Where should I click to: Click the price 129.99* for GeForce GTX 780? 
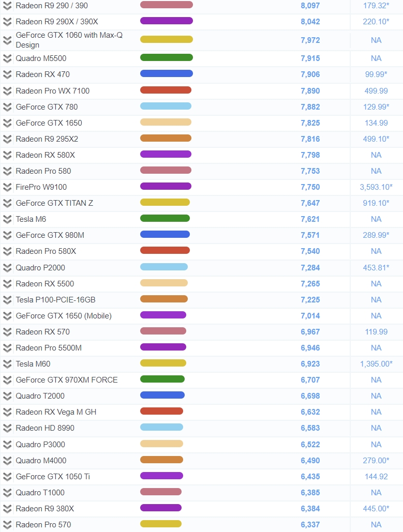coord(376,107)
